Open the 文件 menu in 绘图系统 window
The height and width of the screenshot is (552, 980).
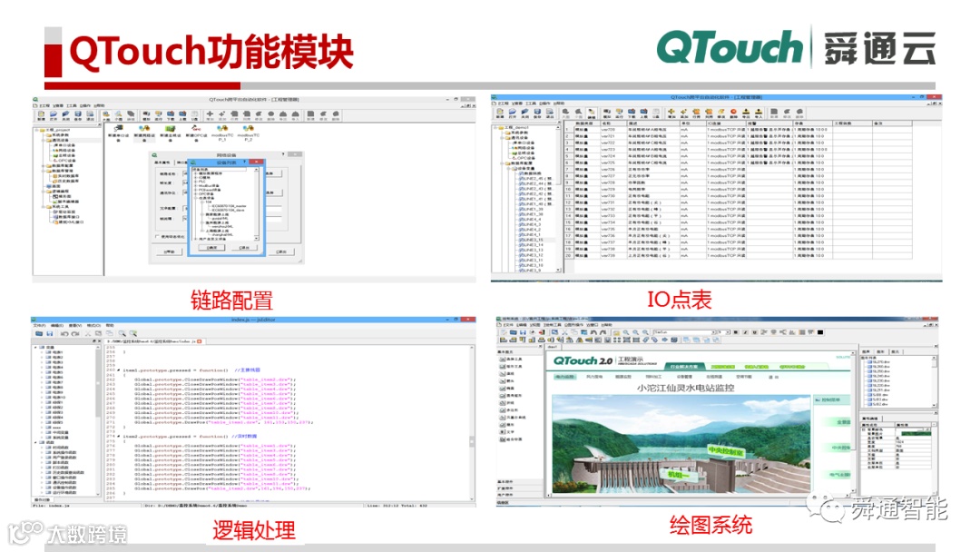click(507, 324)
